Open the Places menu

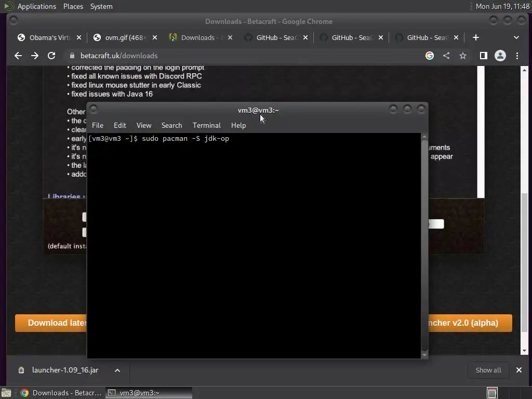point(73,6)
